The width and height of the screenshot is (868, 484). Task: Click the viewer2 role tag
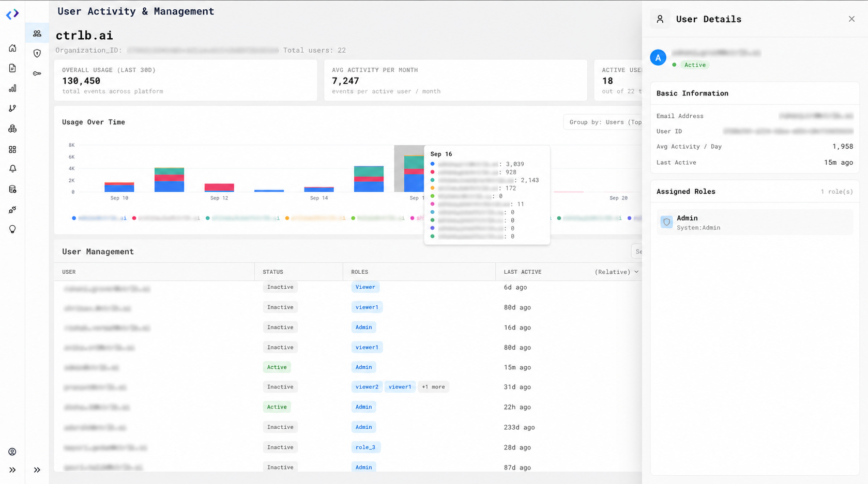pyautogui.click(x=367, y=387)
